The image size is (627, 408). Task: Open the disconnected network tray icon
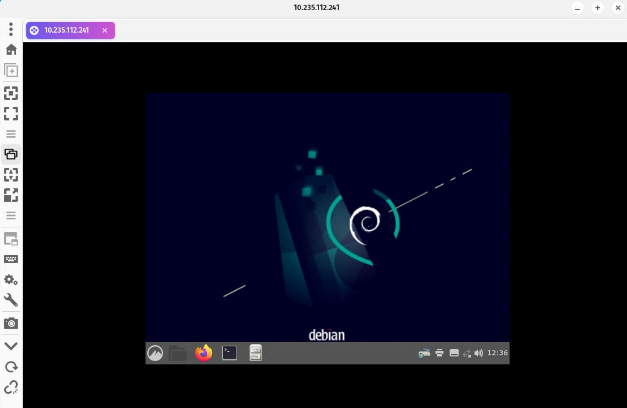coord(467,353)
